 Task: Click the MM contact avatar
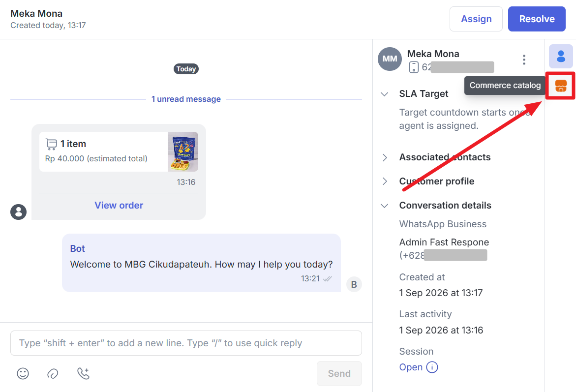click(x=390, y=59)
